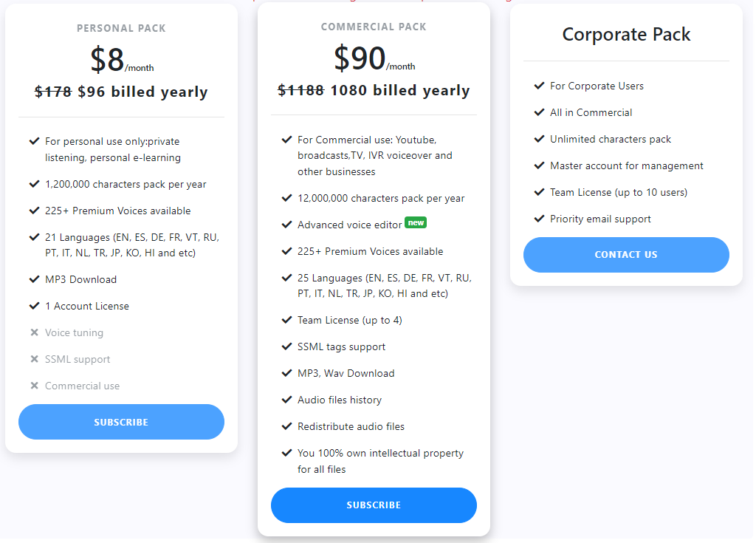Click the checkmark beside Unlimited characters pack
Viewport: 756px width, 543px height.
point(540,139)
